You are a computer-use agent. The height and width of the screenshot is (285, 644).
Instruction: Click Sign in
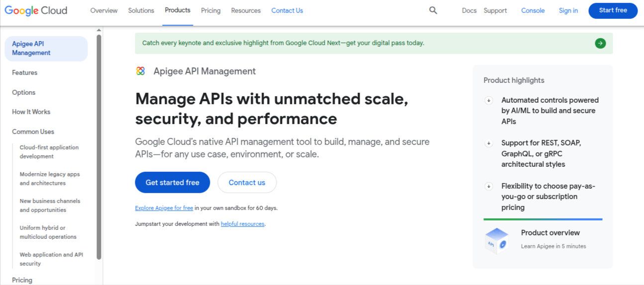(568, 10)
